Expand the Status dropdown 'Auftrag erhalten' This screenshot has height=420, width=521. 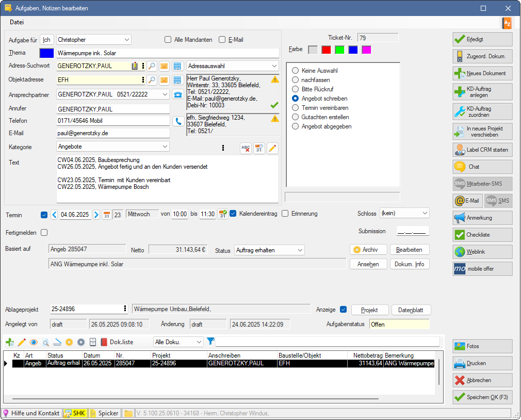[269, 250]
